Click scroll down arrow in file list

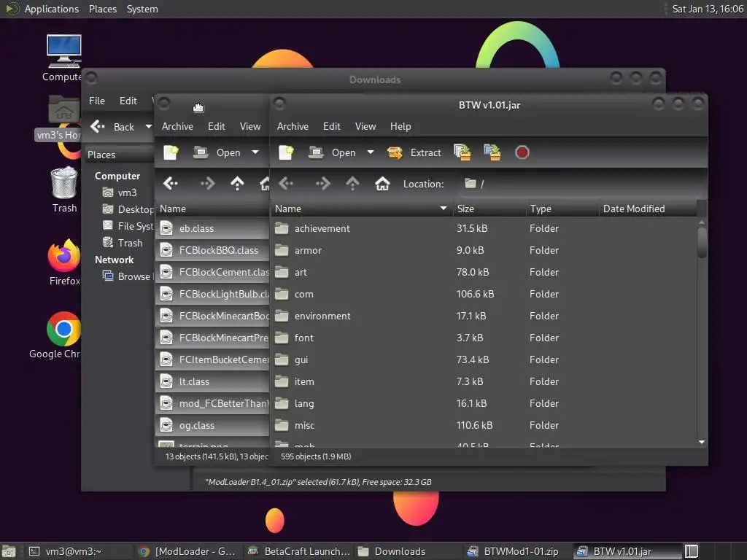click(702, 443)
